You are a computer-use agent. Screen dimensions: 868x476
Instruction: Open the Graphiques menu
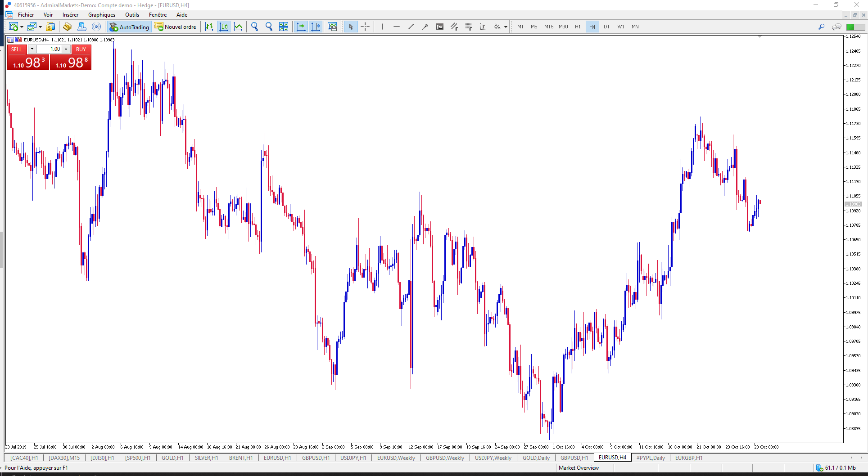[101, 15]
